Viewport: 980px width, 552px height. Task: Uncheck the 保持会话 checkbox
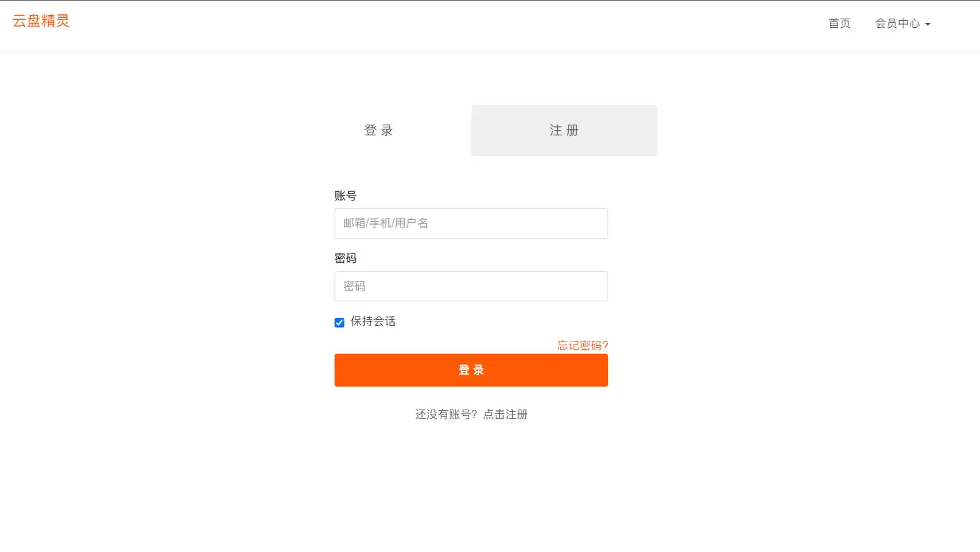pos(340,322)
